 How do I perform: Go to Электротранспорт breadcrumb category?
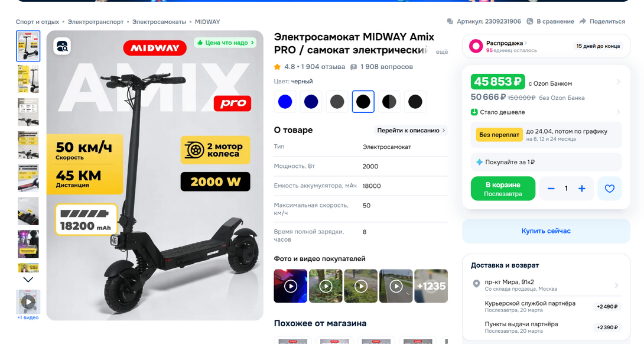click(96, 22)
